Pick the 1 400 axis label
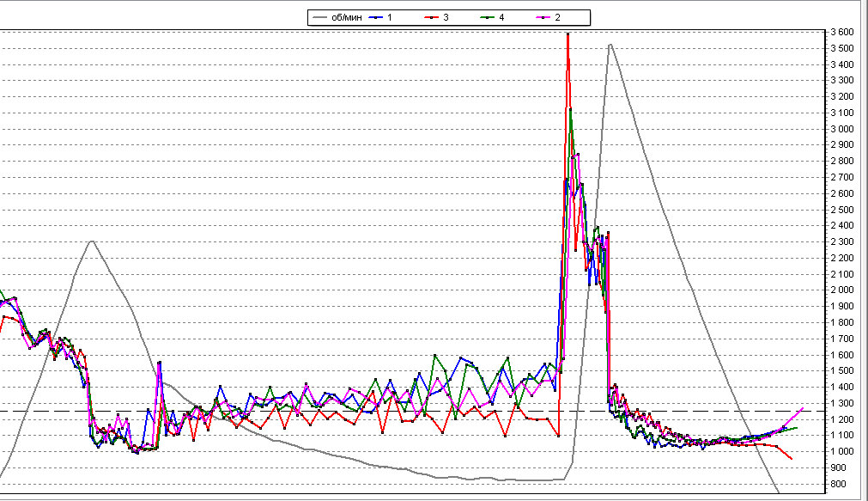 pos(842,387)
